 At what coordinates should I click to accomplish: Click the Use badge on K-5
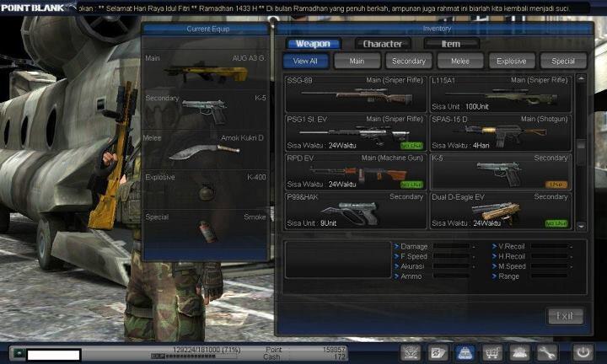(556, 185)
